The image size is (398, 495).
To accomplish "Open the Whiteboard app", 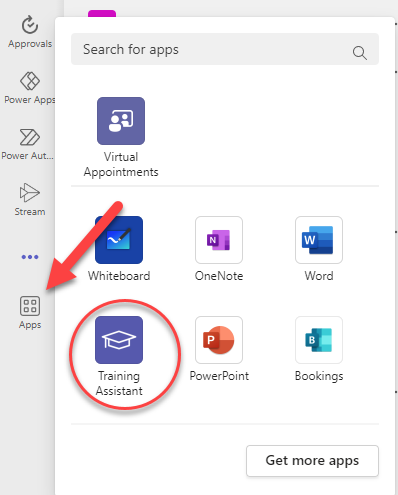I will [119, 249].
